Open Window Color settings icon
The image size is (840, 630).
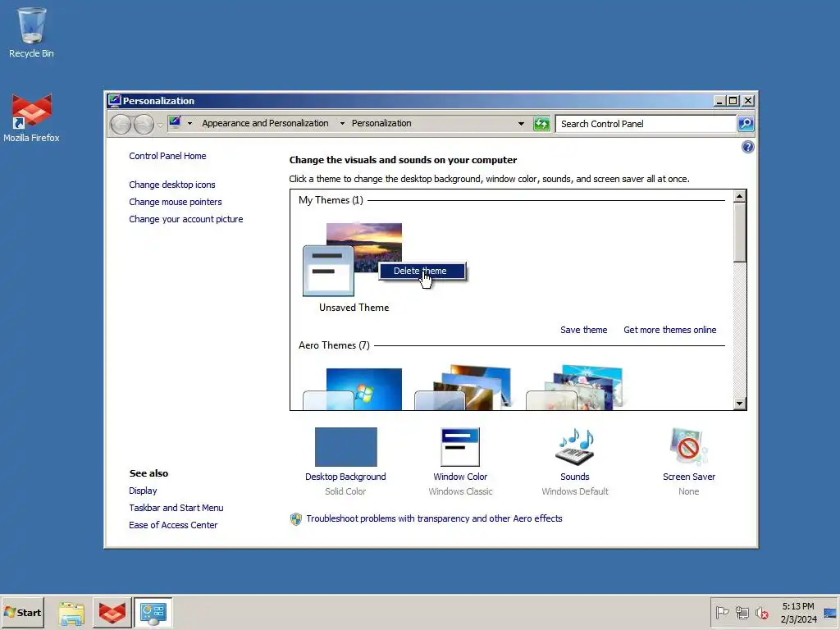pos(460,447)
